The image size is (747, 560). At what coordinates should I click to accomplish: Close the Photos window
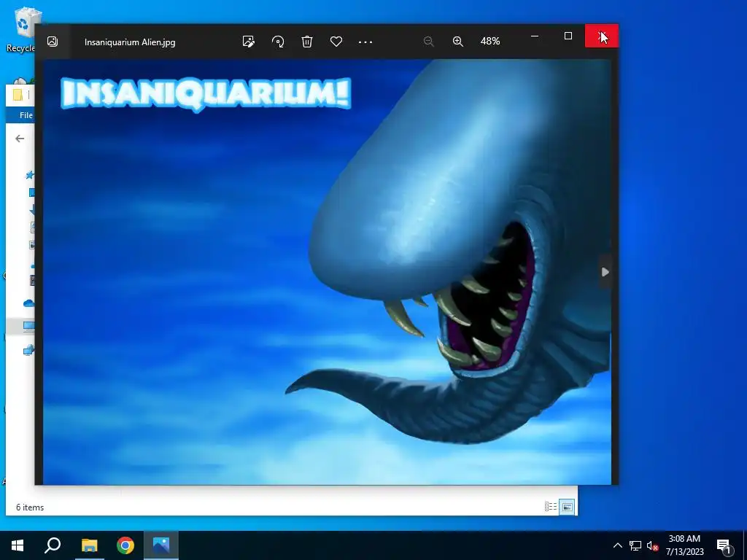click(601, 36)
